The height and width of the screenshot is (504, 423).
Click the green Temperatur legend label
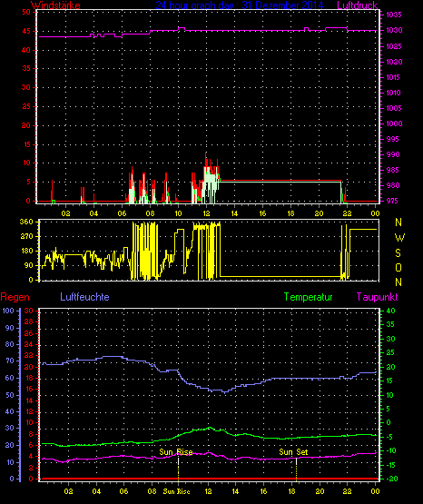308,297
